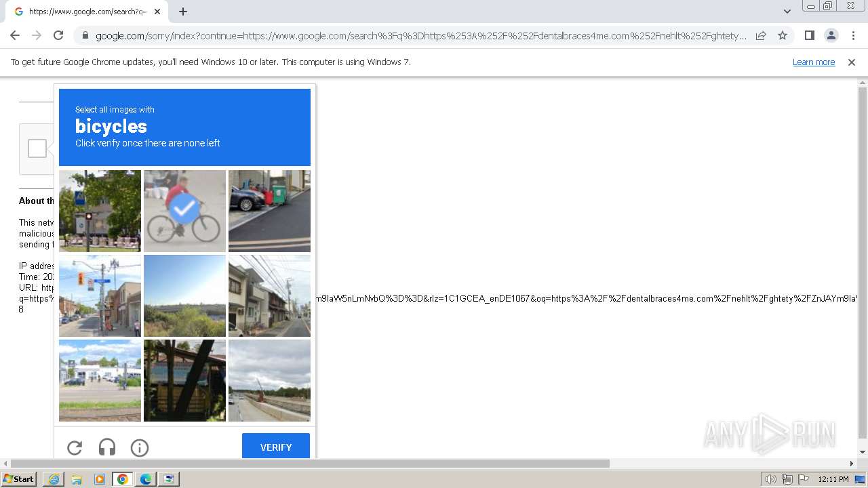This screenshot has width=868, height=488.
Task: Open the Windows Start menu
Action: tap(19, 479)
